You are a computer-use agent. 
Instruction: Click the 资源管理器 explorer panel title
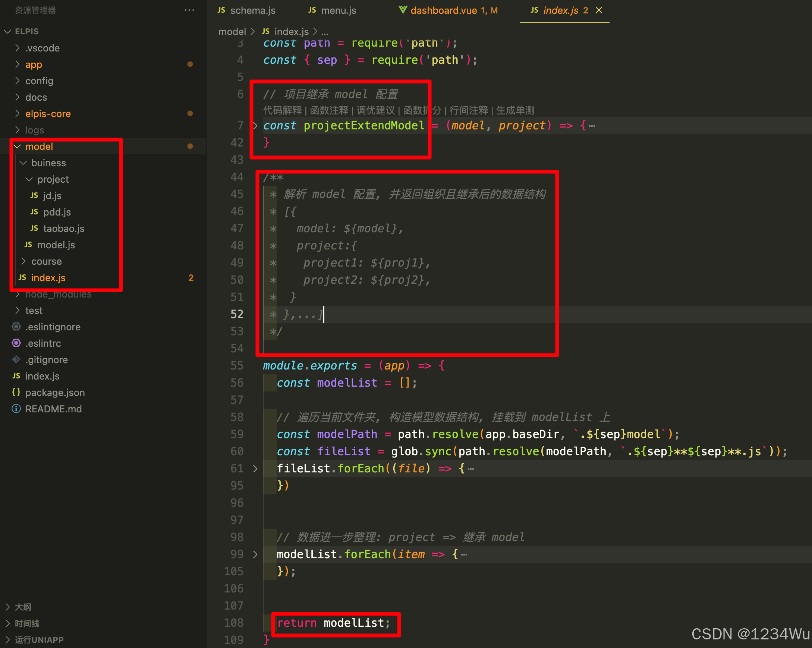tap(35, 10)
